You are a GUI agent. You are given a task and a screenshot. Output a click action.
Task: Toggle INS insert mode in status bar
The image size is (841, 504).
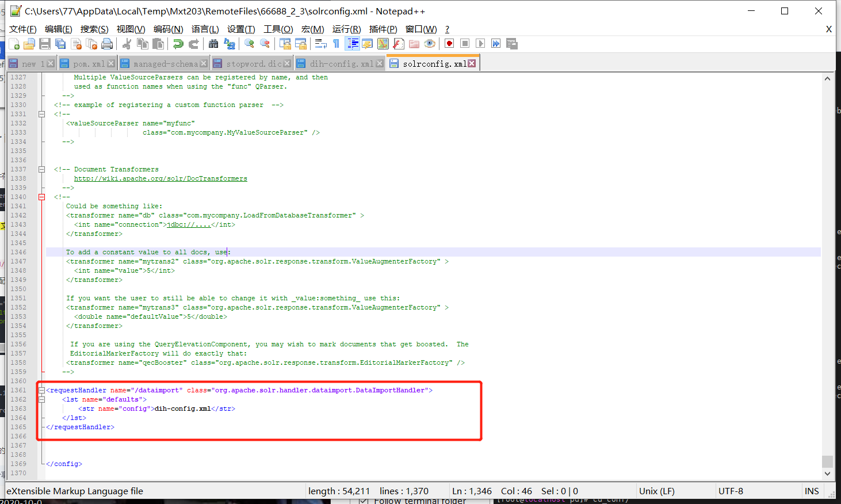pyautogui.click(x=812, y=491)
